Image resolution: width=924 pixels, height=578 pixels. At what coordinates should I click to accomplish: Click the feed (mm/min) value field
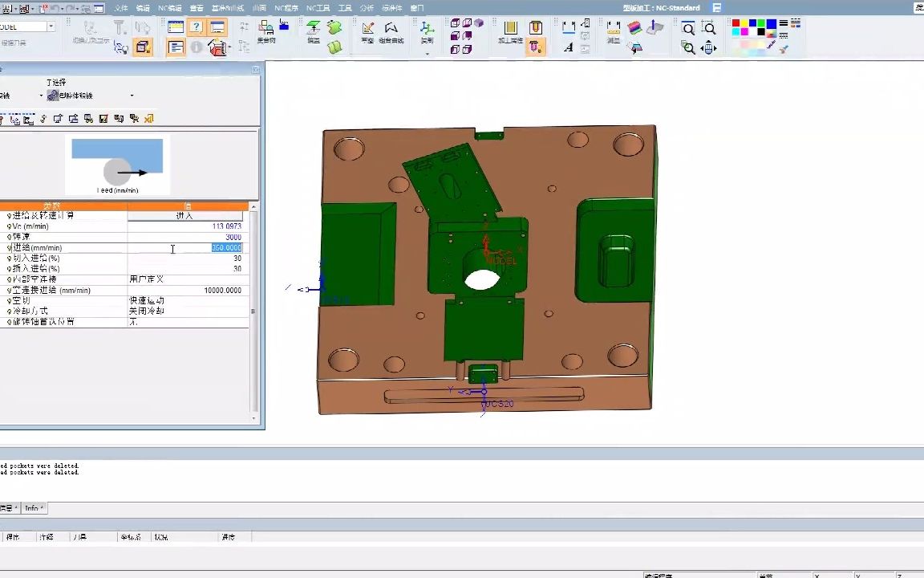225,248
